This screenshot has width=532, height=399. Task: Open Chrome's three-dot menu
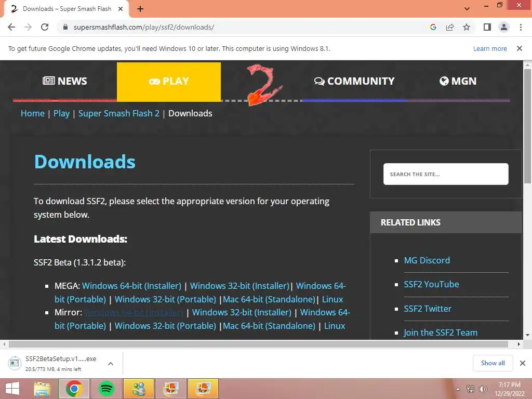pos(521,27)
